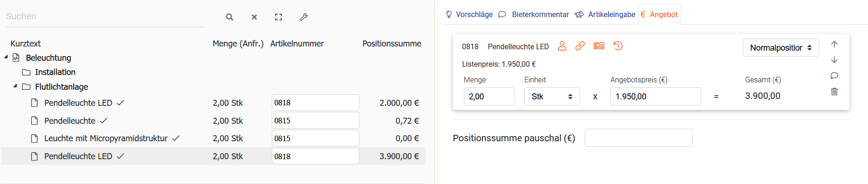Click the orange link chain icon
The width and height of the screenshot is (868, 184).
[580, 46]
